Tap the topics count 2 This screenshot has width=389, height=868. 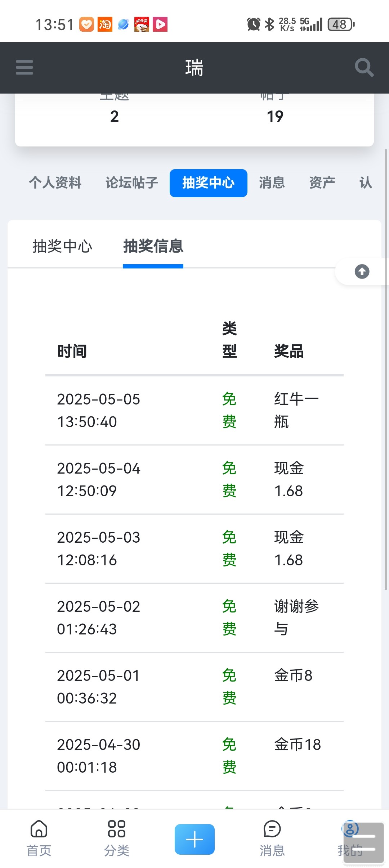(114, 116)
